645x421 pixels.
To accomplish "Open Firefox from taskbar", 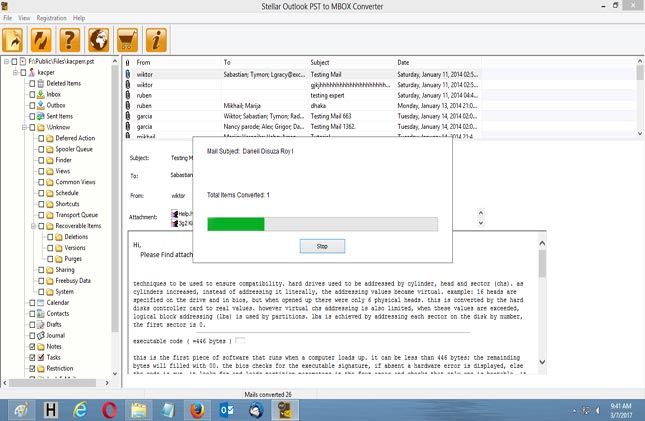I will click(x=197, y=410).
